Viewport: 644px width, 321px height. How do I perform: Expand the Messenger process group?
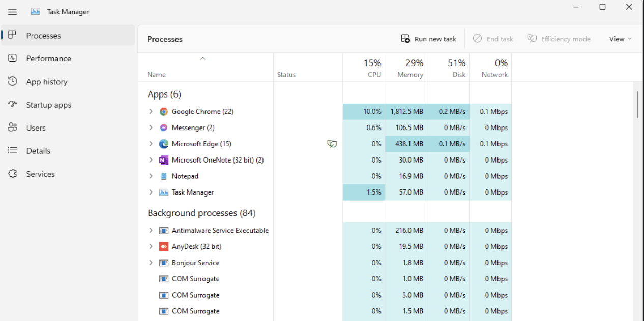click(x=151, y=127)
